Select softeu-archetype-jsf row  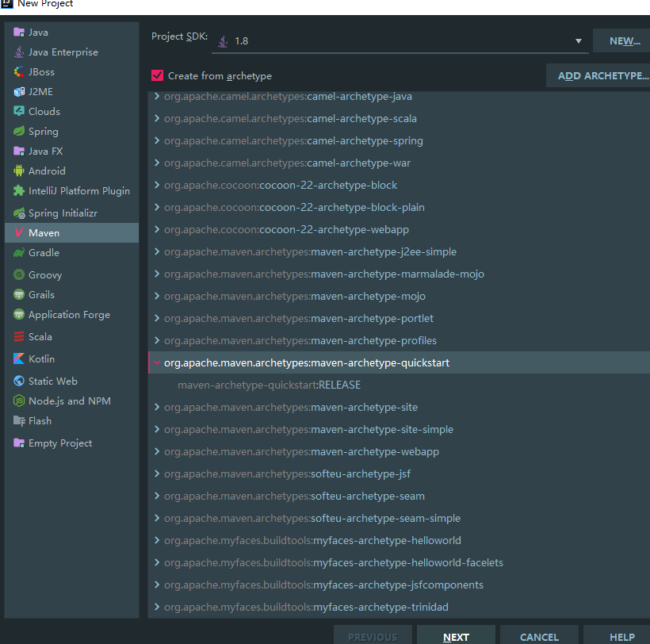click(400, 473)
